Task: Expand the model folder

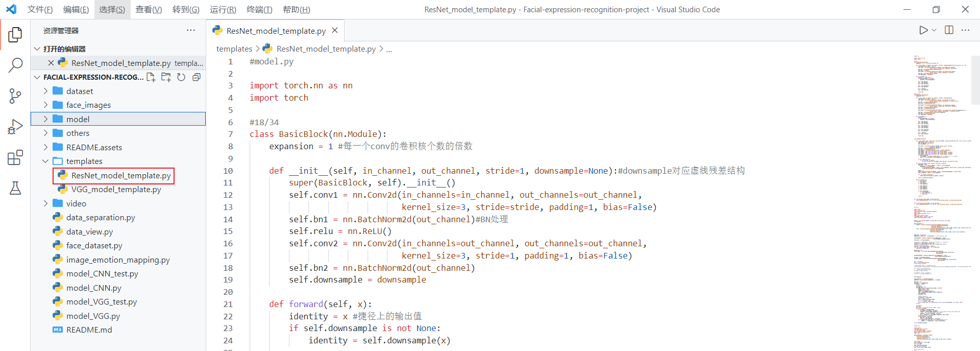Action: tap(118, 119)
